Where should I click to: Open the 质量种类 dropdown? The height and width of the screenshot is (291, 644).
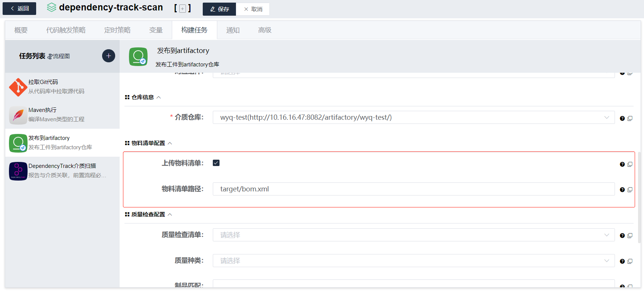[x=414, y=260]
